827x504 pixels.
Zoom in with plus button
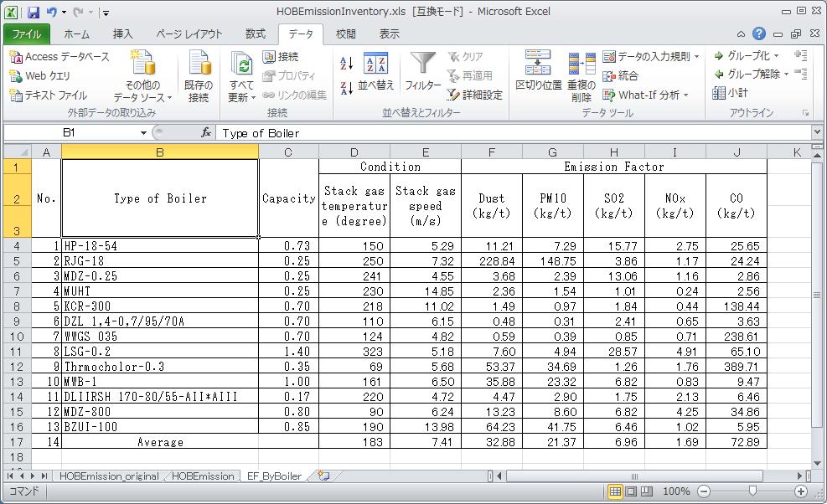801,491
